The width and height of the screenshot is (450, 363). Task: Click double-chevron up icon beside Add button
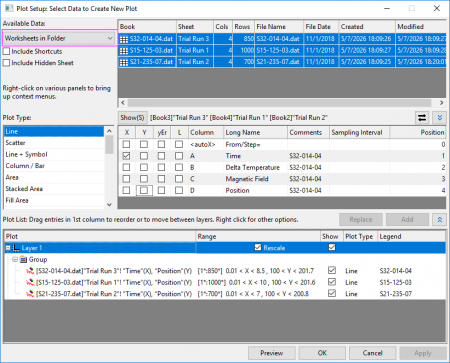point(439,219)
